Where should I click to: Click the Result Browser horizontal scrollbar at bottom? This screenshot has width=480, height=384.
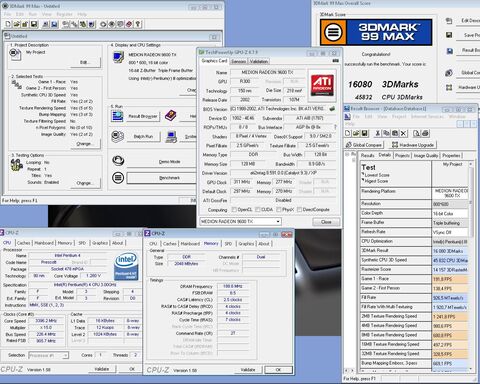click(x=349, y=370)
